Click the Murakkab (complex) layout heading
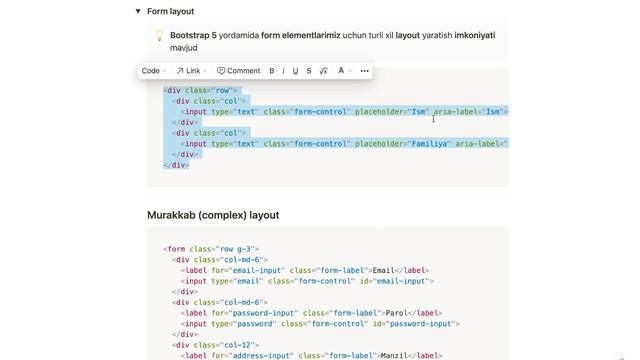This screenshot has height=360, width=640. coord(213,215)
